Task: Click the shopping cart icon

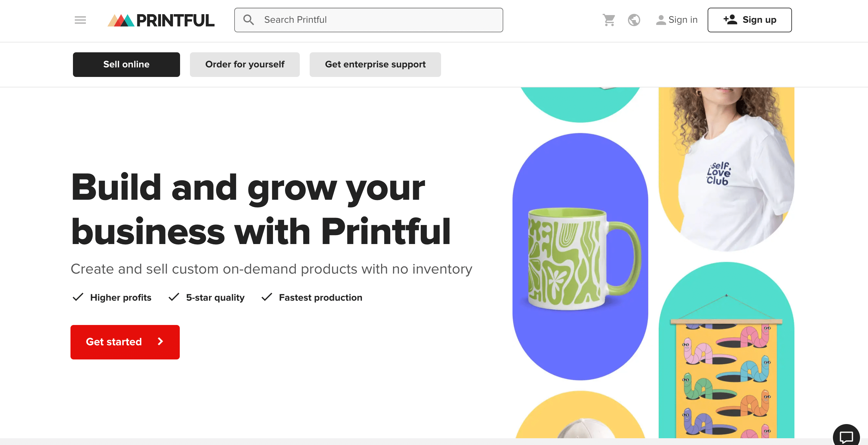Action: pos(609,19)
